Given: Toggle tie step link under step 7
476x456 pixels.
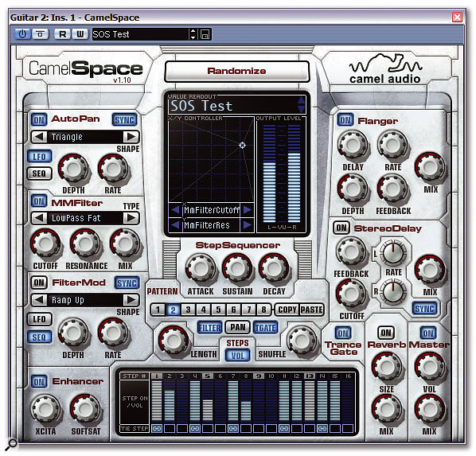Looking at the screenshot, I should click(x=233, y=428).
